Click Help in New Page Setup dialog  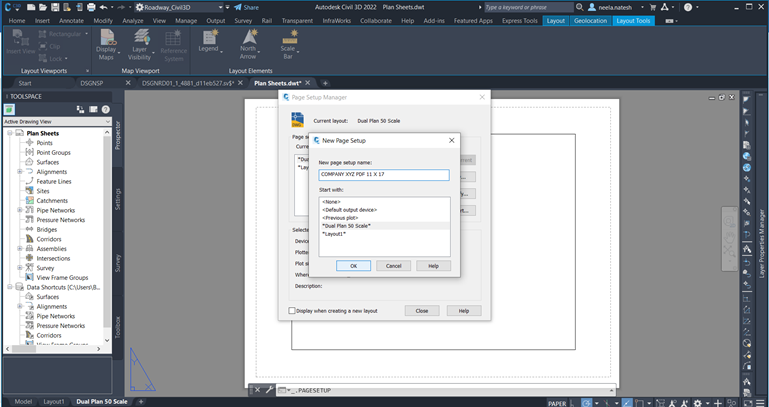point(434,266)
